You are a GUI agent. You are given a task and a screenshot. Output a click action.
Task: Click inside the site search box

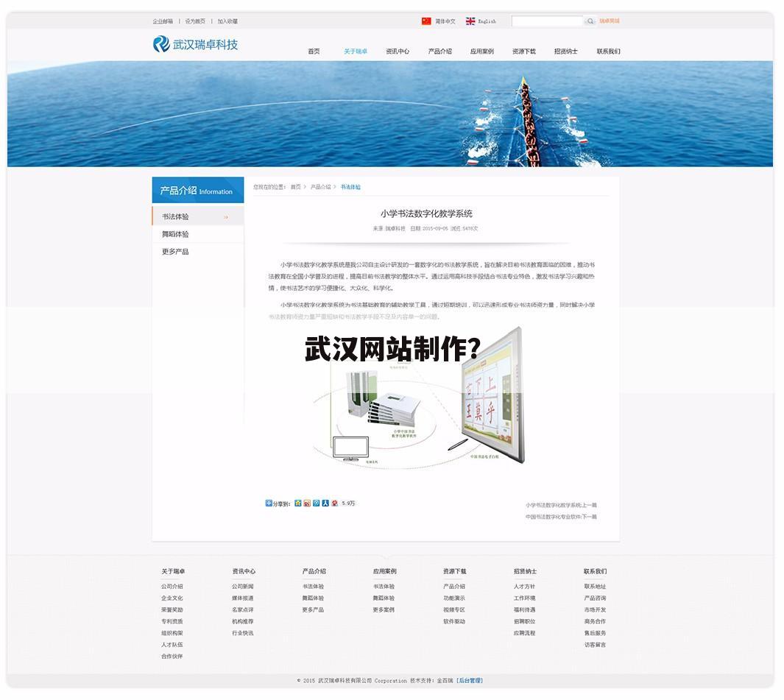pyautogui.click(x=548, y=21)
